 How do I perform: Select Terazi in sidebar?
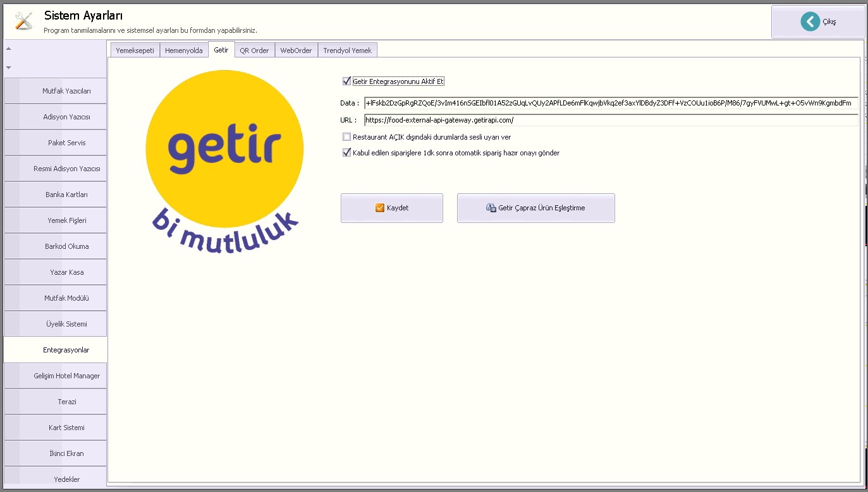[56, 402]
